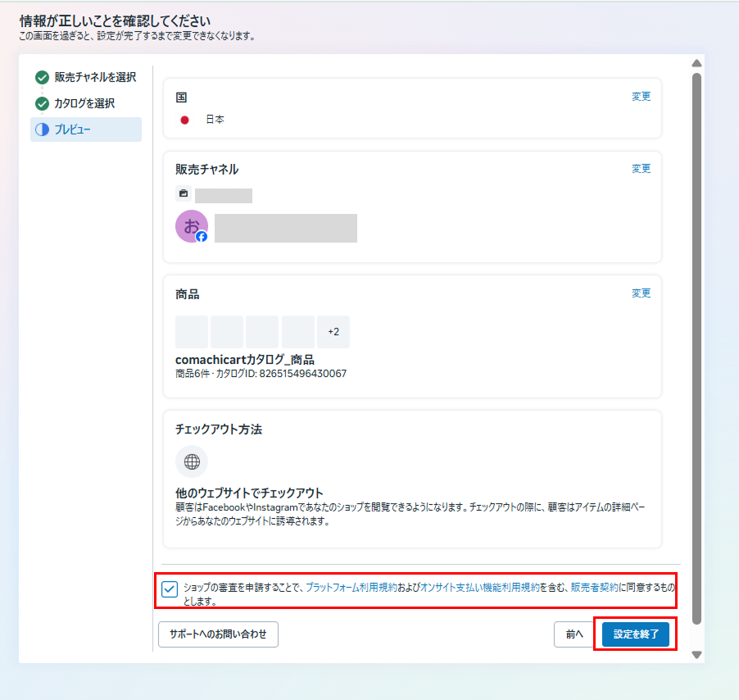Click the first product thumbnail

click(192, 332)
